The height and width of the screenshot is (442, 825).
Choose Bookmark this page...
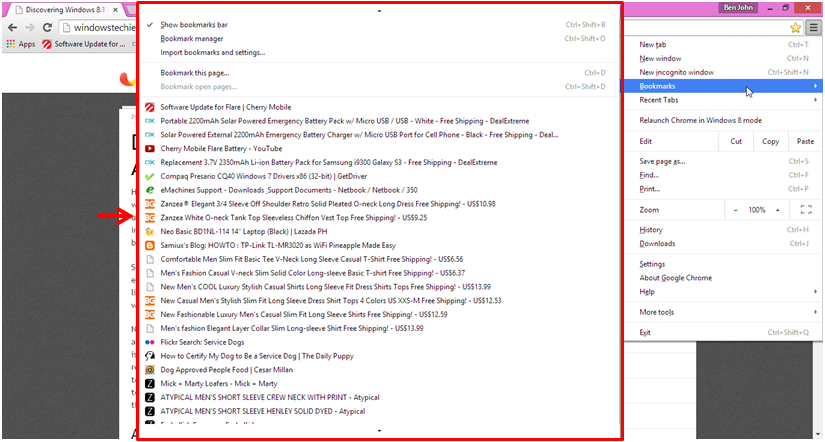point(379,73)
